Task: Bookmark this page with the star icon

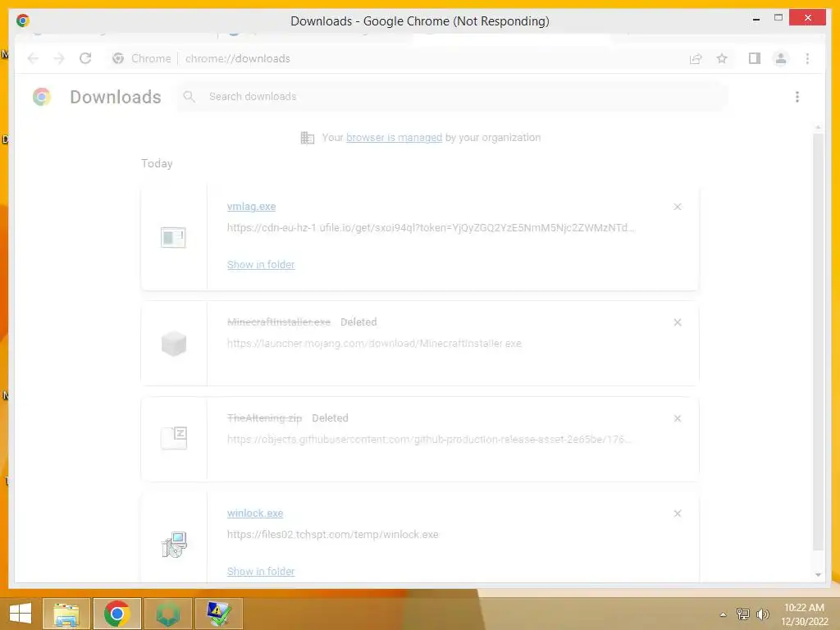Action: tap(722, 58)
